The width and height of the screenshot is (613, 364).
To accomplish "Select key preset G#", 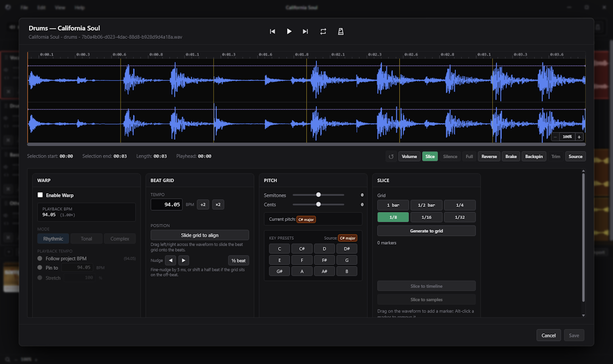I will point(280,271).
